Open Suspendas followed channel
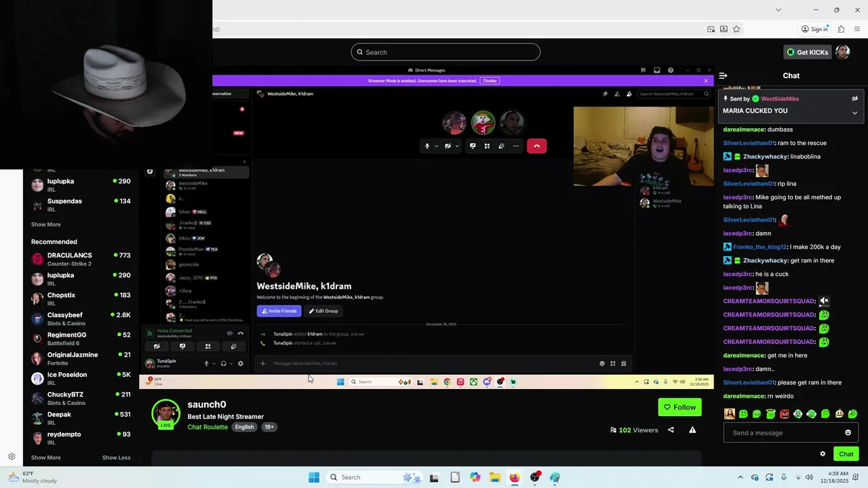The height and width of the screenshot is (488, 868). [81, 205]
